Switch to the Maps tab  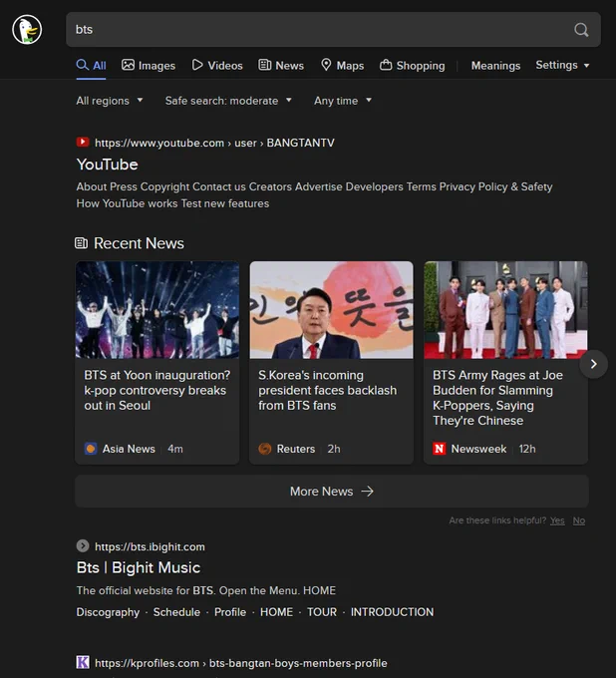[x=342, y=65]
